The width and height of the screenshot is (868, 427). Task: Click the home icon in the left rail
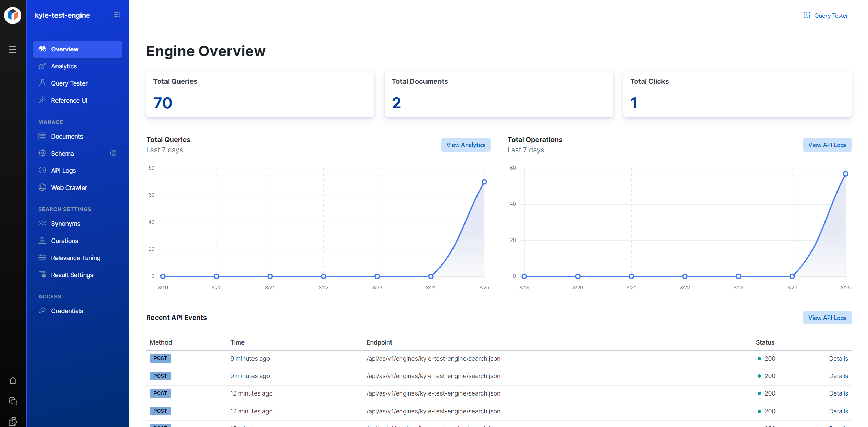[13, 380]
